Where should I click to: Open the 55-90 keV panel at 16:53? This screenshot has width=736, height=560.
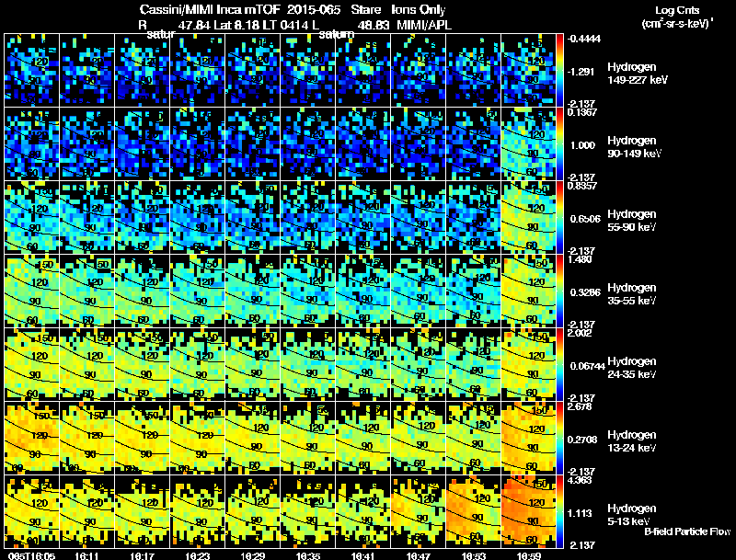tap(474, 218)
